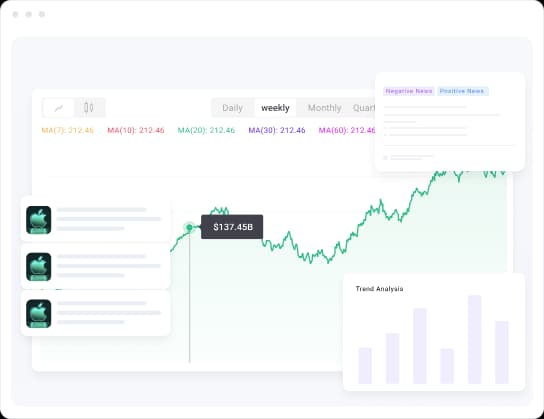Select the Daily timeframe tab
This screenshot has width=544, height=419.
(x=232, y=108)
